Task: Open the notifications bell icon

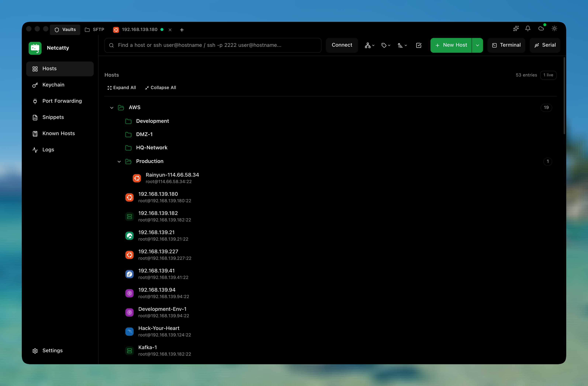Action: (528, 29)
